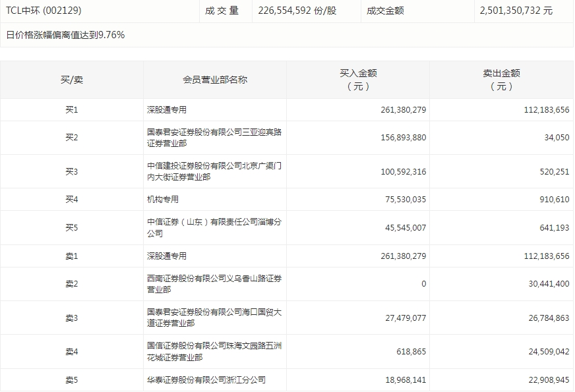Select the 买1 row label
The height and width of the screenshot is (392, 575).
pos(72,109)
